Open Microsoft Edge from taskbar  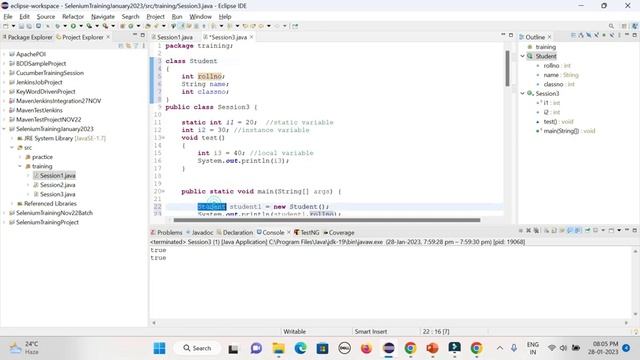tap(300, 348)
